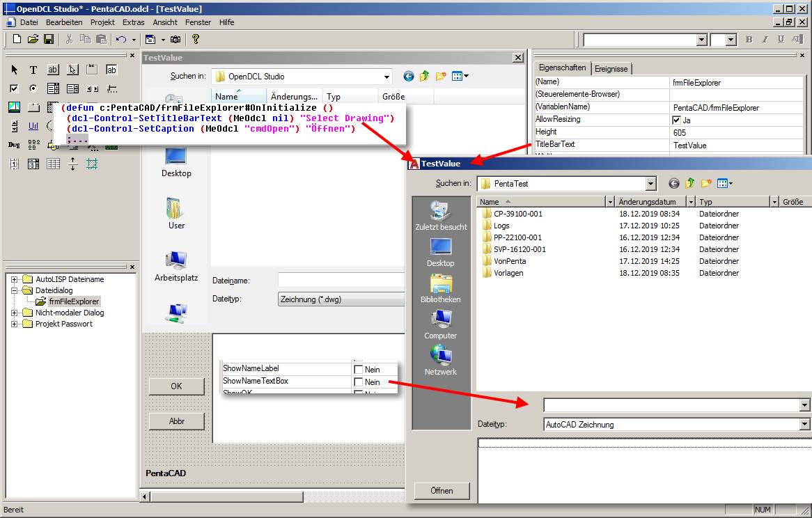The width and height of the screenshot is (812, 518).
Task: Open the Projekt menu
Action: click(102, 22)
